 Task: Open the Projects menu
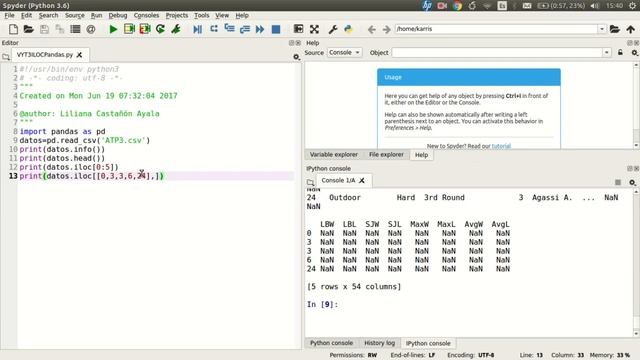click(x=177, y=15)
